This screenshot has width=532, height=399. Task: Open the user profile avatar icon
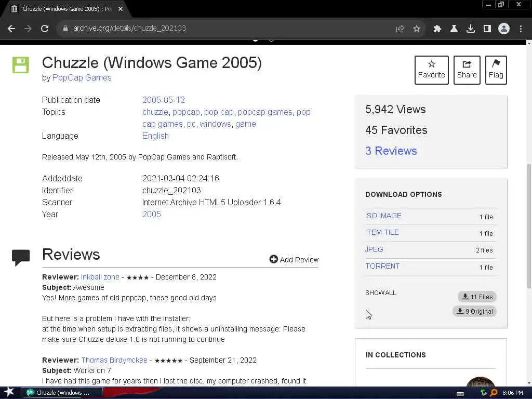click(x=504, y=29)
